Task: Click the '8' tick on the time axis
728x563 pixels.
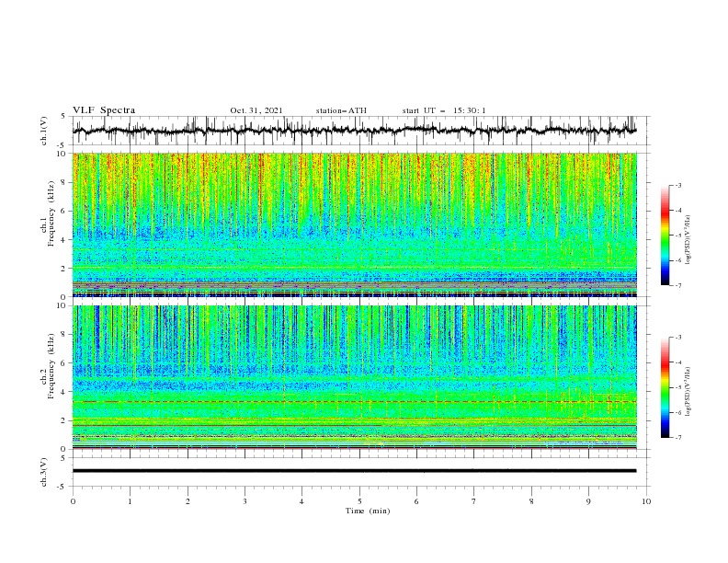Action: coord(531,501)
